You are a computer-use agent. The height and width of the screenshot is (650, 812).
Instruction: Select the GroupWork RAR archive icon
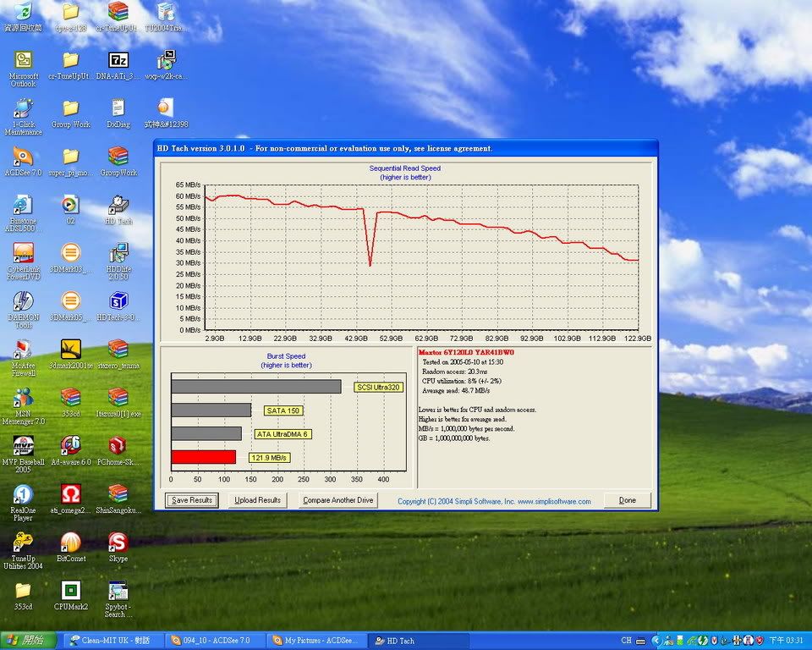pos(118,162)
